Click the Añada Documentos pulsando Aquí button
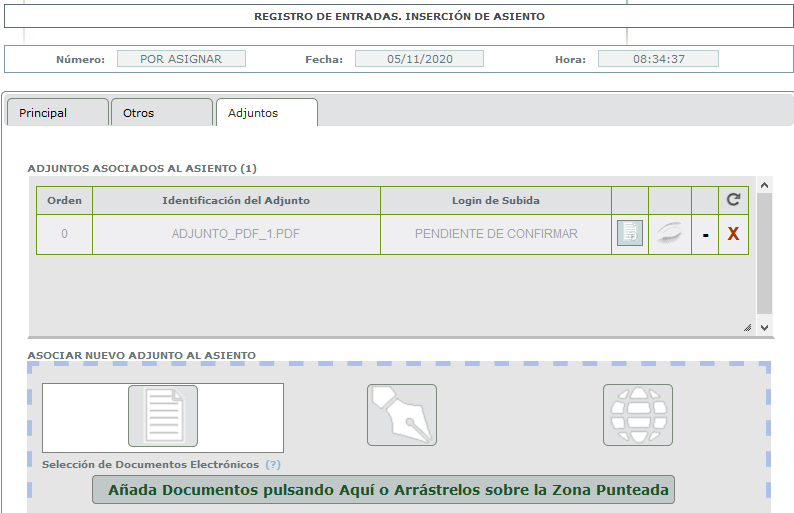 tap(383, 490)
